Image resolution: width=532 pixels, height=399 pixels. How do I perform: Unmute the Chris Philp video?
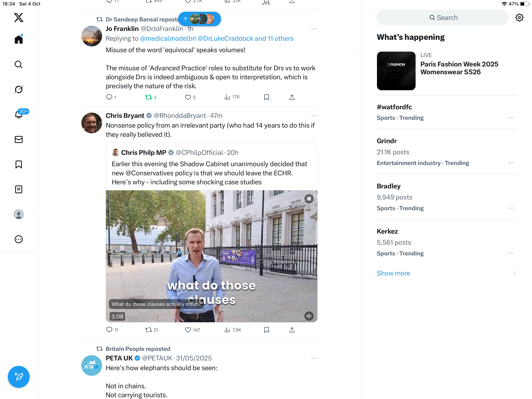click(309, 316)
